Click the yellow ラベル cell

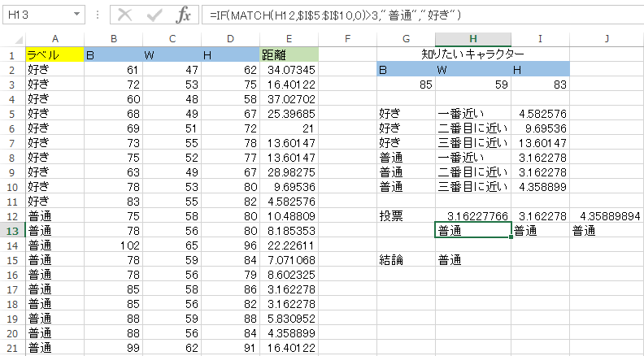[55, 54]
